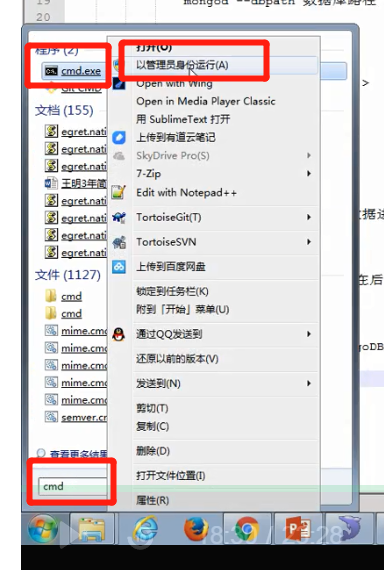Click the 百度网盘 cloud icon
This screenshot has height=570, width=384.
click(x=119, y=267)
